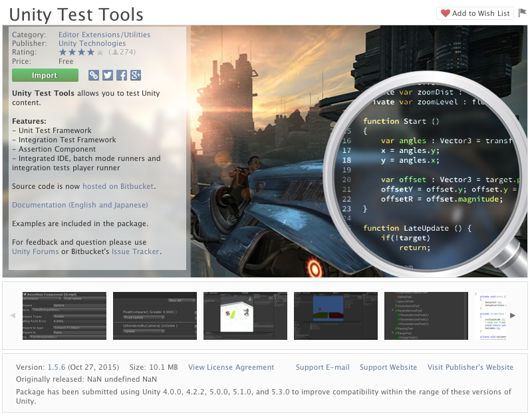Click Originally released NaN undefined NaN text
532x413 pixels.
[86, 379]
